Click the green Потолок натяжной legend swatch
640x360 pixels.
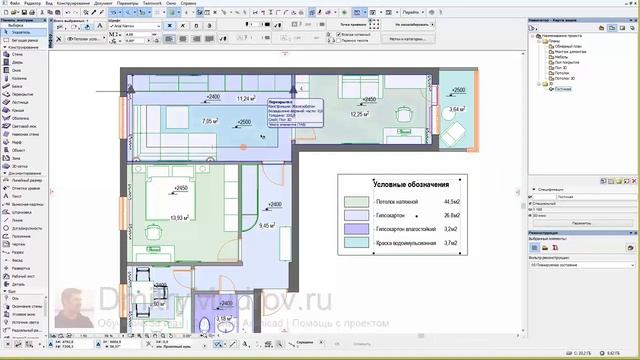tap(356, 202)
